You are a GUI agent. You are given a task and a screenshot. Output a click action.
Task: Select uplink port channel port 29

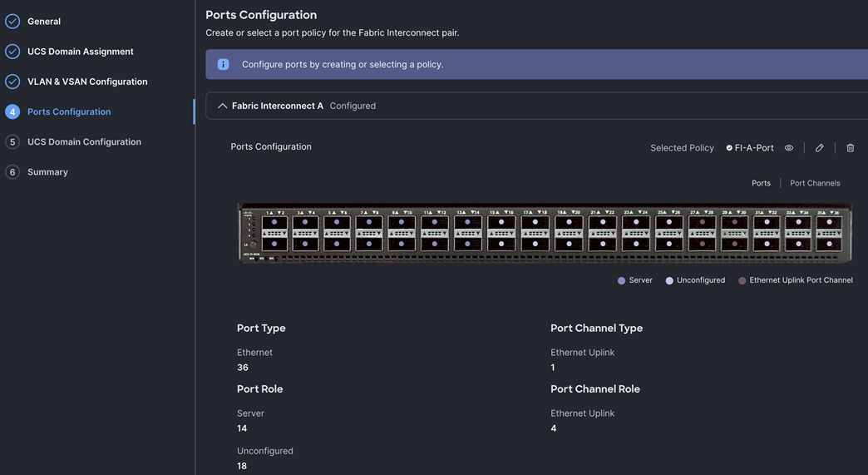(x=735, y=222)
